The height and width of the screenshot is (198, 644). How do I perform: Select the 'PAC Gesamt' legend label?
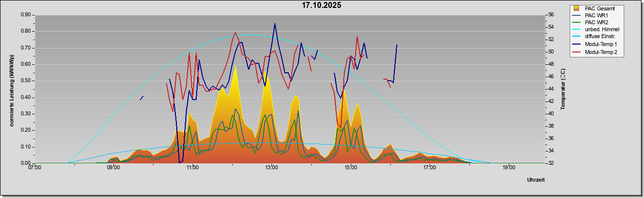click(600, 8)
